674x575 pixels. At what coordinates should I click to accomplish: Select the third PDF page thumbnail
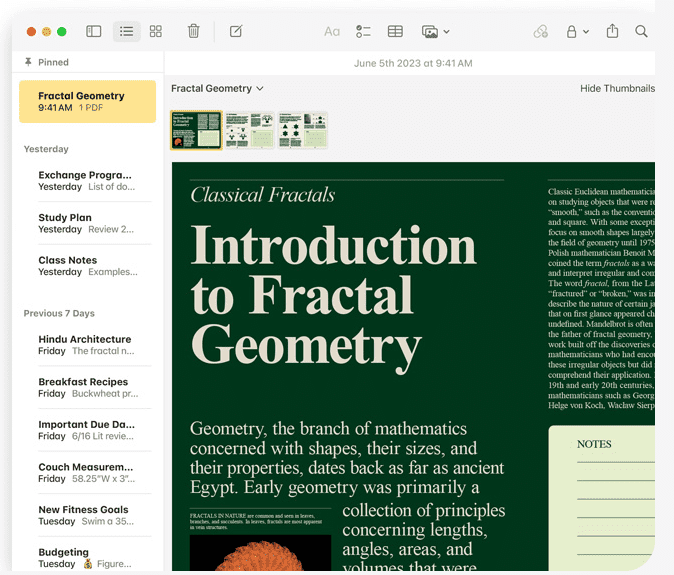point(303,130)
